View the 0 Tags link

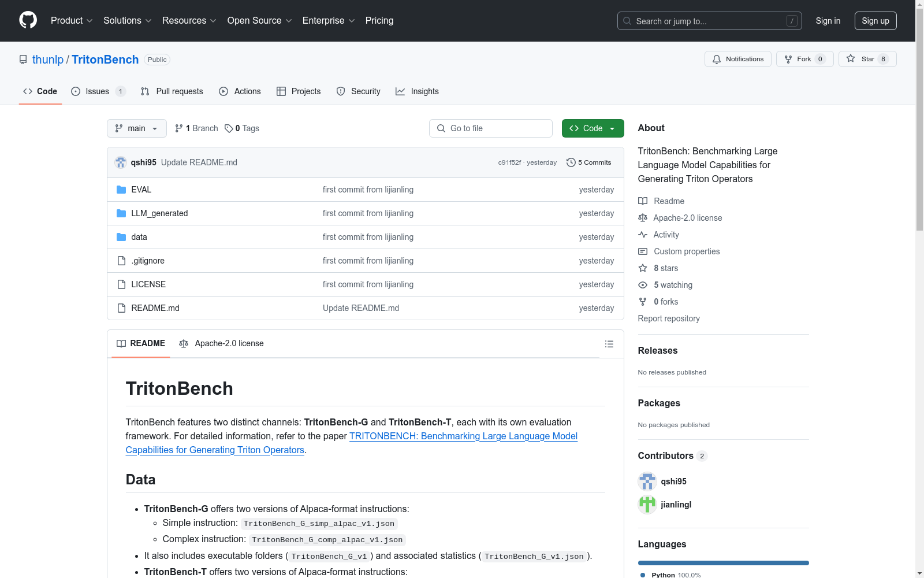click(242, 128)
